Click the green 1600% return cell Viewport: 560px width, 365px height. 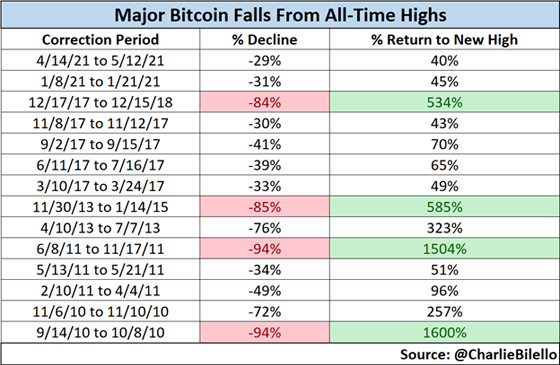[x=445, y=332]
